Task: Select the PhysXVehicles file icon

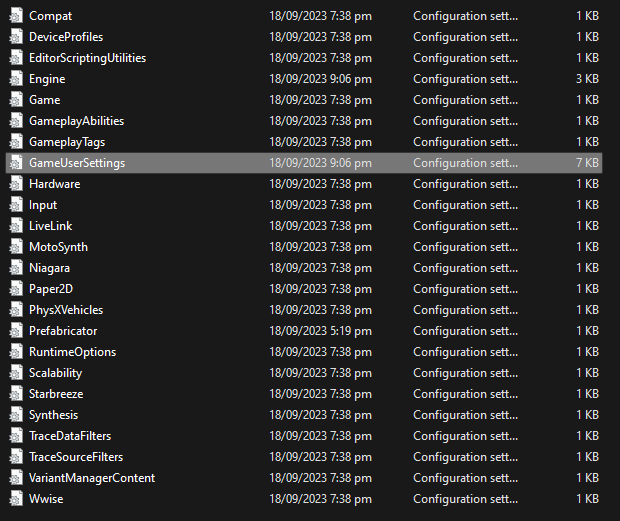Action: (x=16, y=310)
